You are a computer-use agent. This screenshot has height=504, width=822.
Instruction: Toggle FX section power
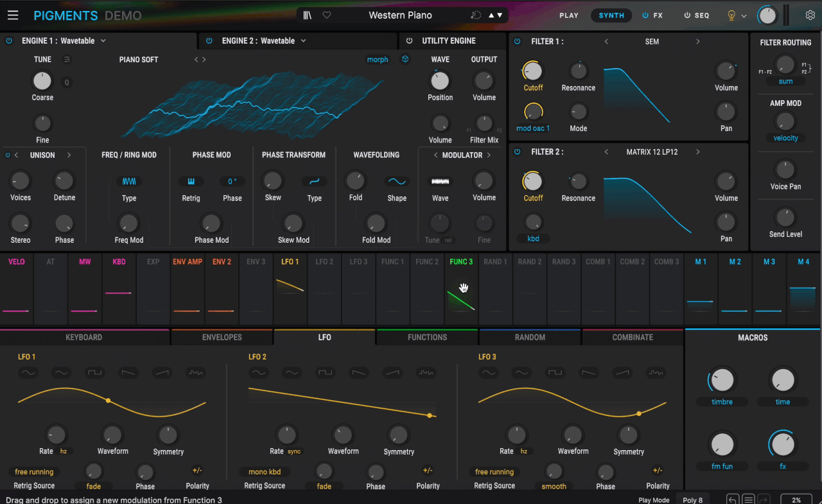click(645, 15)
